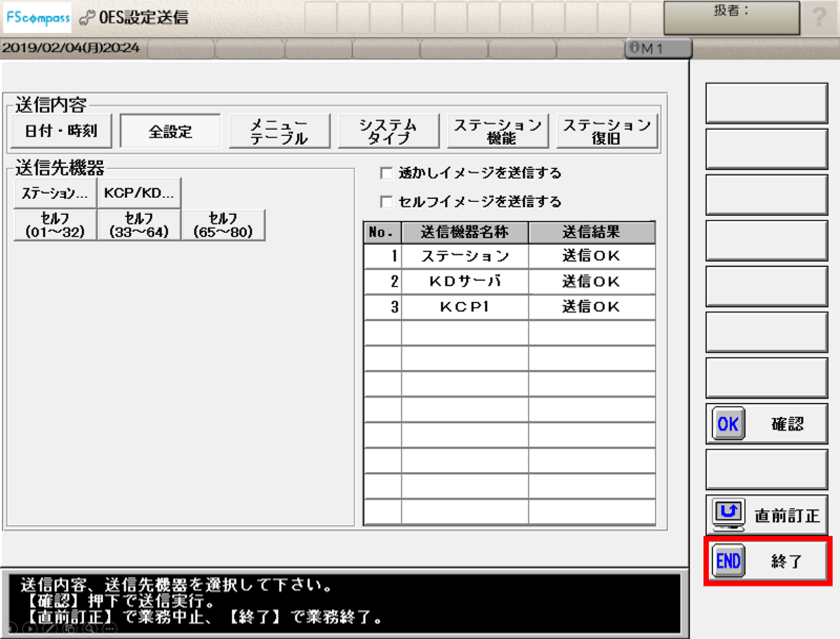The width and height of the screenshot is (840, 639).
Task: Choose セルフ (01～32) destination button
Action: coord(55,225)
